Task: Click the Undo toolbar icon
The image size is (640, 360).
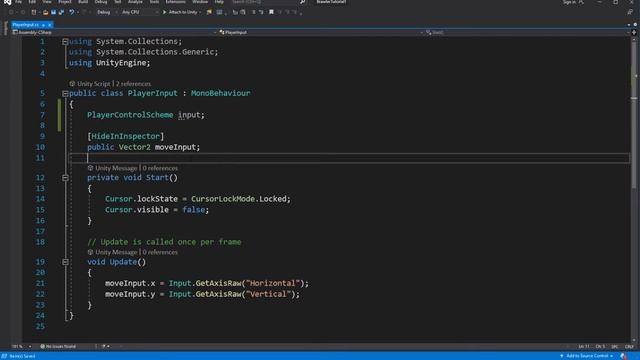Action: click(71, 12)
